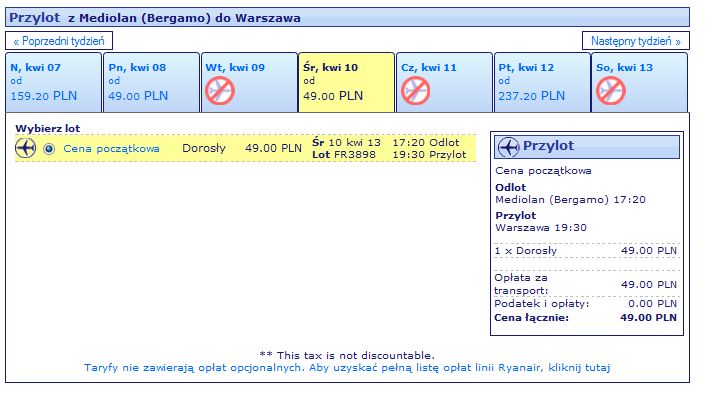Click airplane icon in the flight row
This screenshot has height=395, width=709.
point(25,148)
